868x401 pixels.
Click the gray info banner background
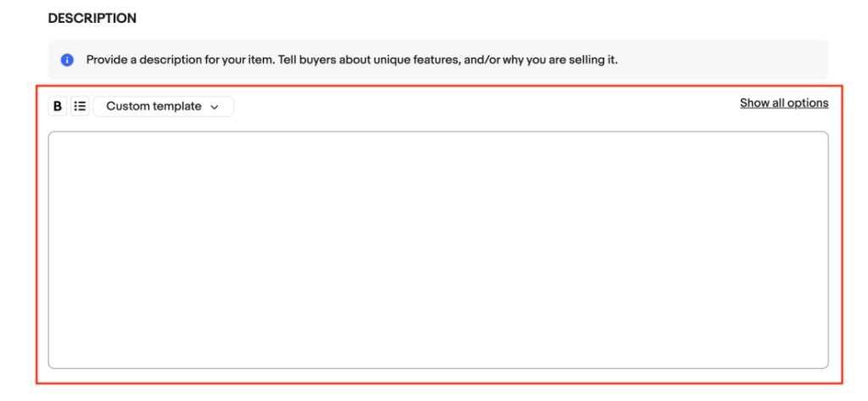(720, 60)
